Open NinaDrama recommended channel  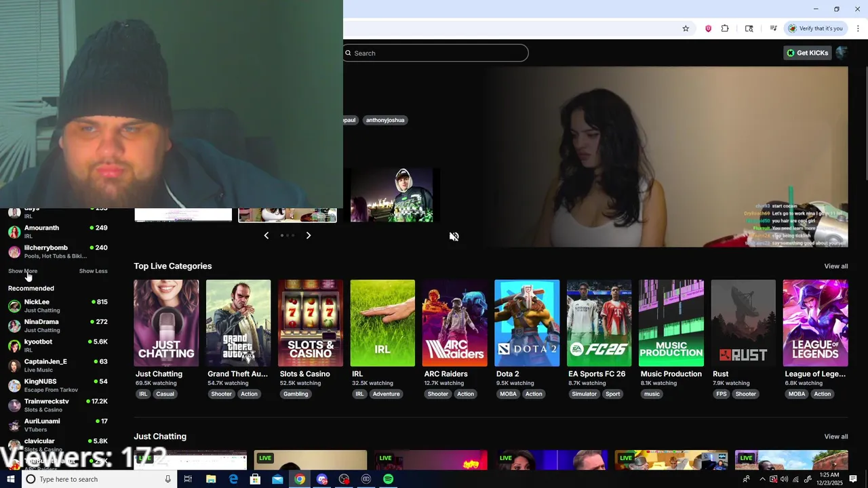coord(58,325)
